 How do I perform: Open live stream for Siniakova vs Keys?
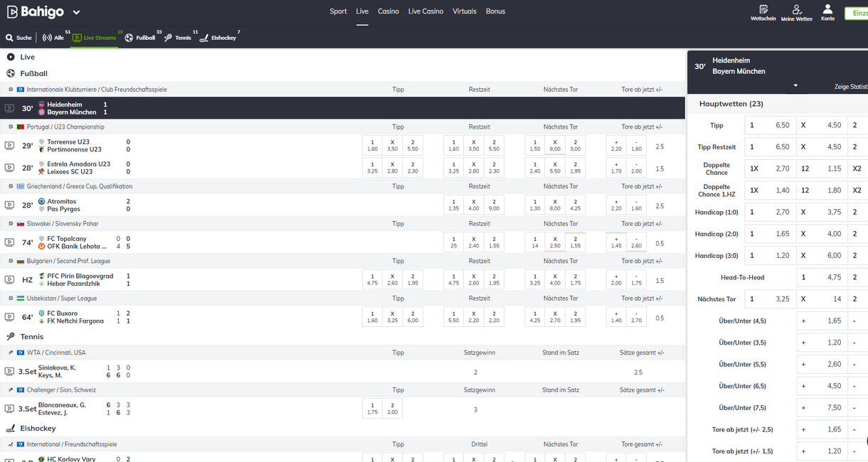[9, 371]
